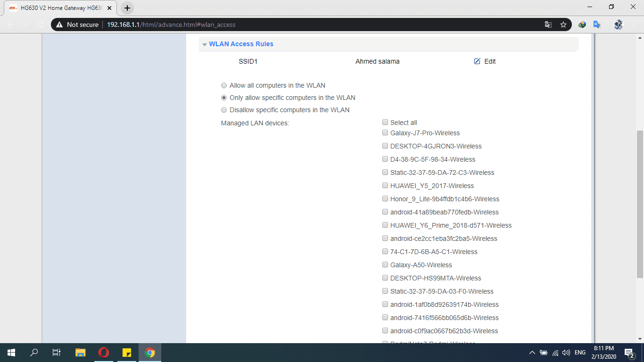Check HUAWEI_Y6_Prime_2018-d571-Wireless device

coord(385,225)
